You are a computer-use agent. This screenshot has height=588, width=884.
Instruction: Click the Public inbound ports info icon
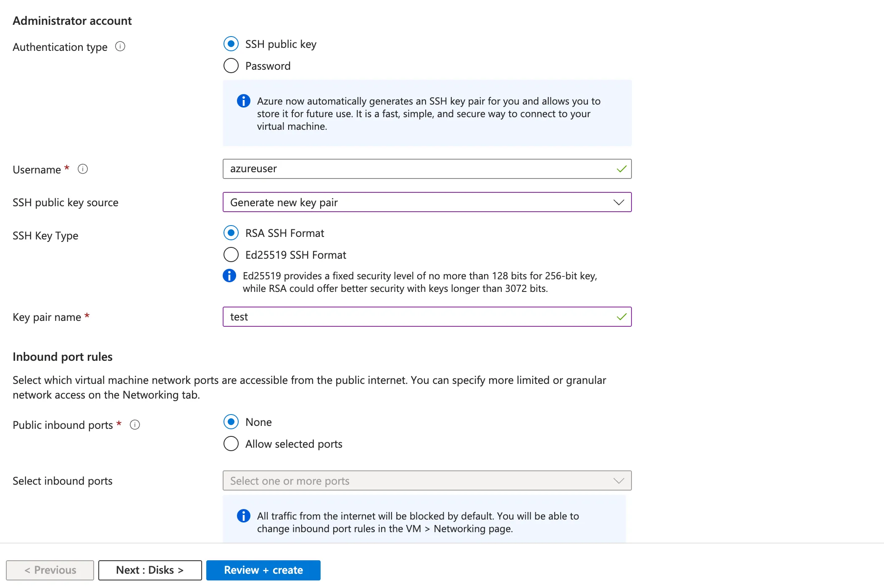(x=135, y=425)
